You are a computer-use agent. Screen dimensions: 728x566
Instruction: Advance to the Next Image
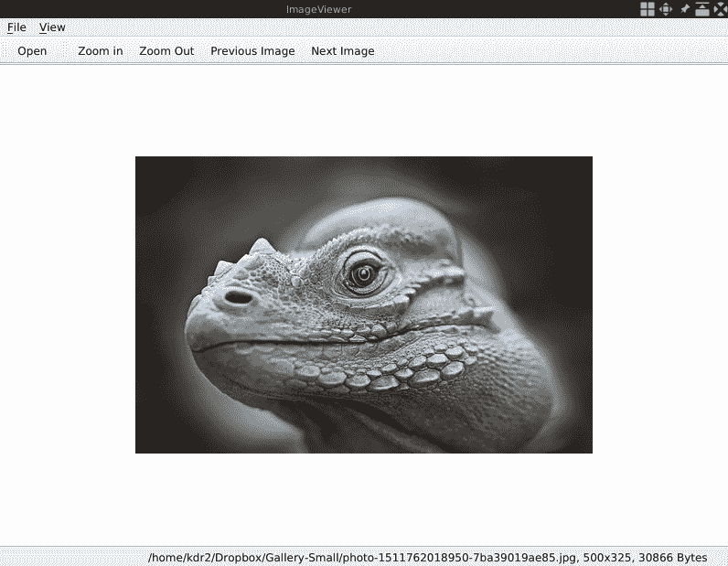point(342,51)
